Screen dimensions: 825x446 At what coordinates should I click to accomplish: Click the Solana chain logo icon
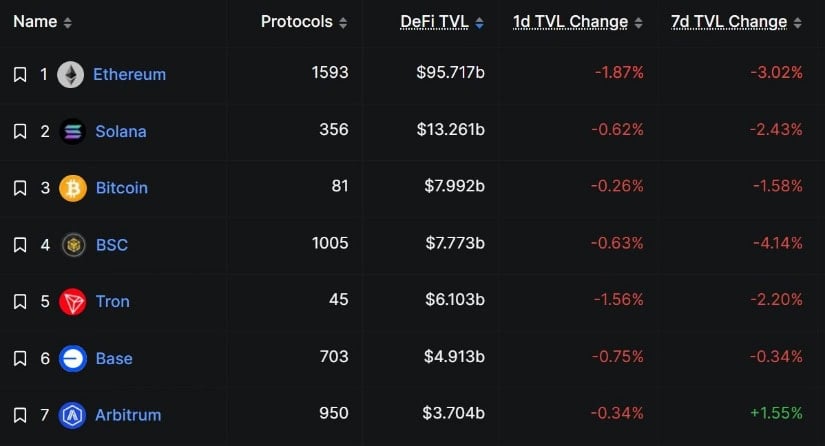tap(73, 131)
